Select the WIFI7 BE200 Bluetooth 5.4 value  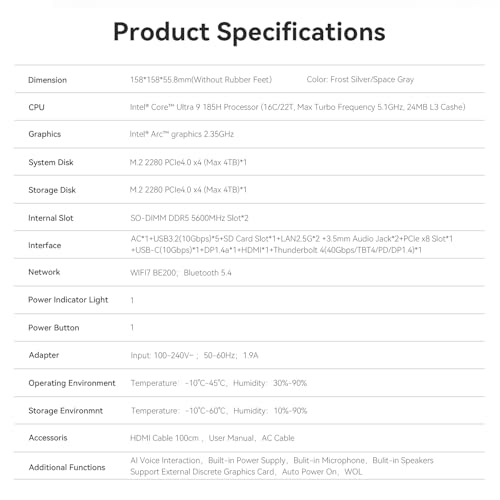point(181,273)
